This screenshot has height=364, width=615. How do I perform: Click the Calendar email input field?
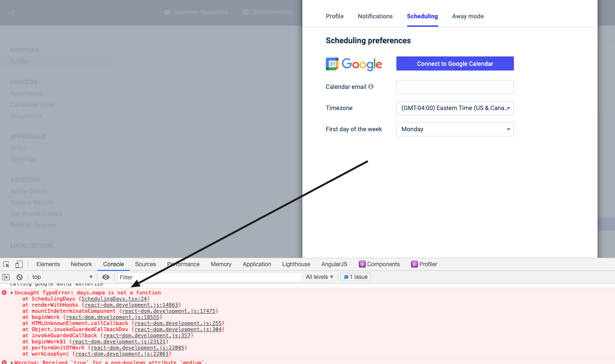tap(455, 87)
